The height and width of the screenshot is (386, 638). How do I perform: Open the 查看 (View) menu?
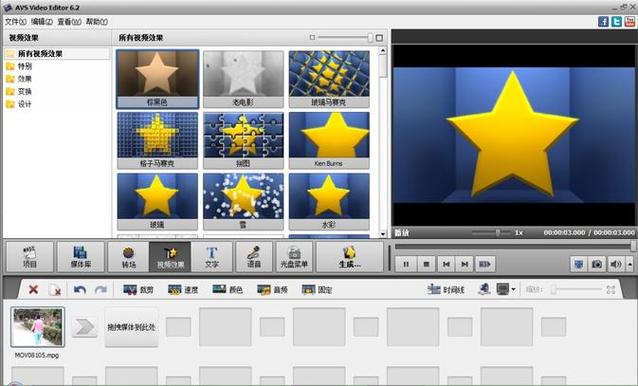[69, 22]
